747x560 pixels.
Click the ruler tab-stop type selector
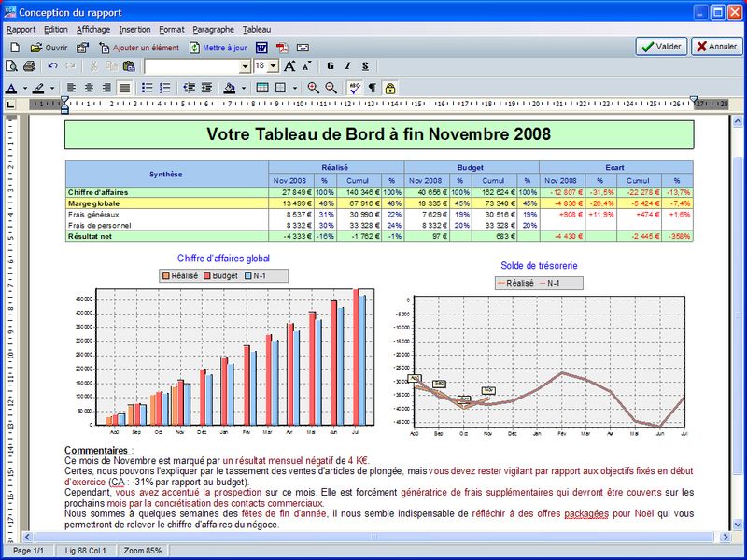(10, 104)
